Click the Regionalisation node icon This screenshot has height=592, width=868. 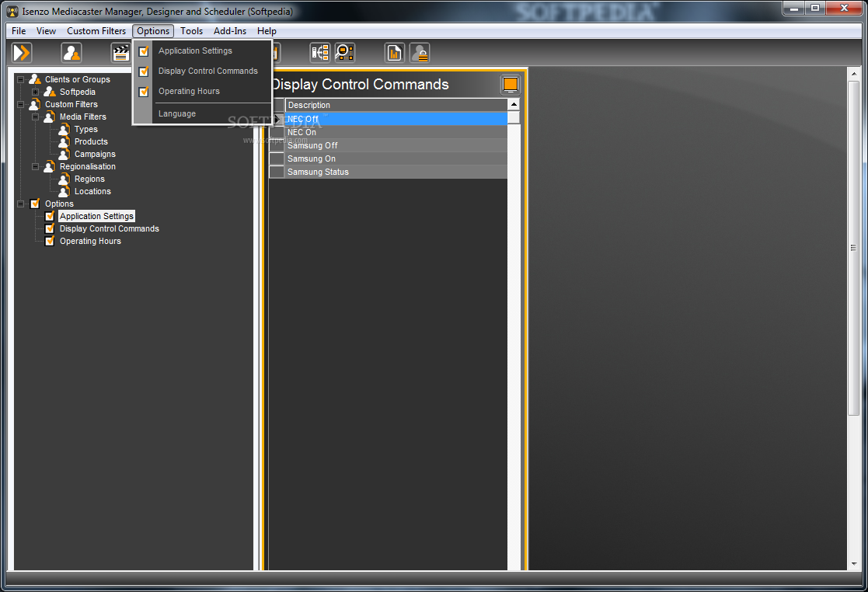(x=50, y=166)
